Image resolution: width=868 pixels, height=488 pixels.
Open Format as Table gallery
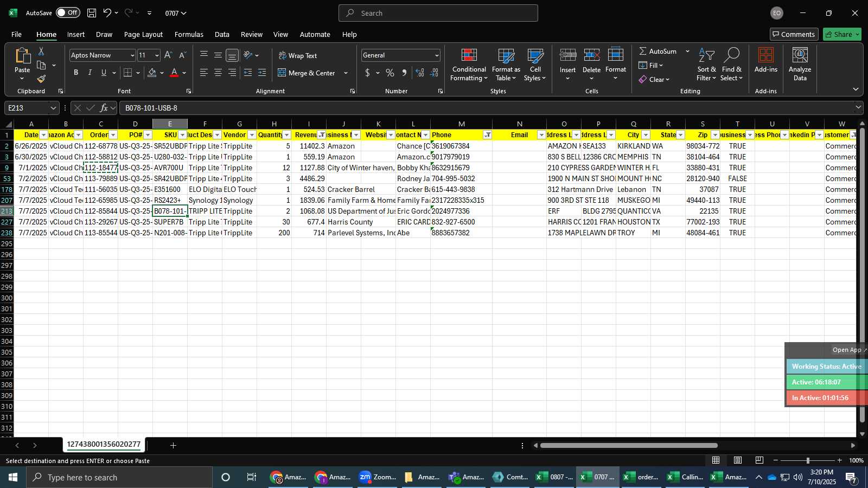click(x=506, y=65)
